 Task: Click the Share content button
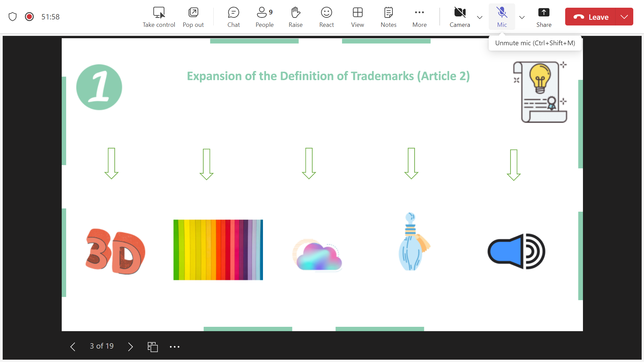tap(544, 17)
